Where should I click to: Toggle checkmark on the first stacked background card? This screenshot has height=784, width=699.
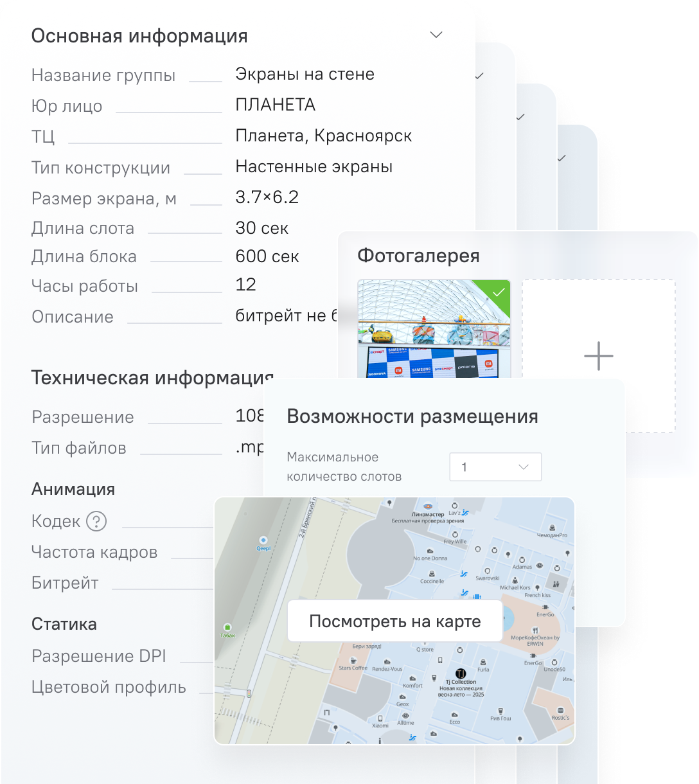click(x=479, y=76)
